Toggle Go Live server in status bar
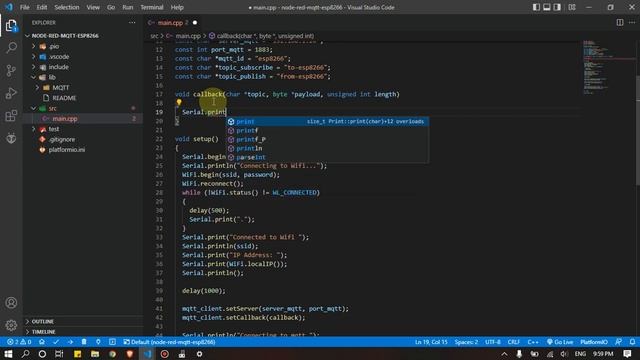Image resolution: width=640 pixels, height=360 pixels. [560, 342]
